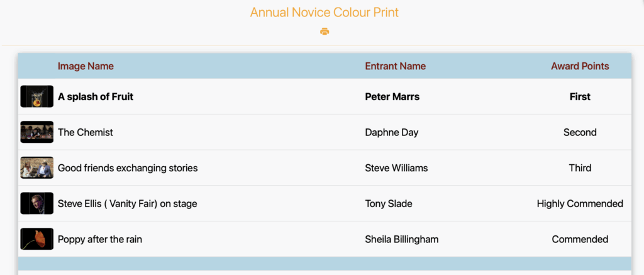Image resolution: width=644 pixels, height=275 pixels.
Task: Select the A splash of Fruit title
Action: [x=96, y=97]
